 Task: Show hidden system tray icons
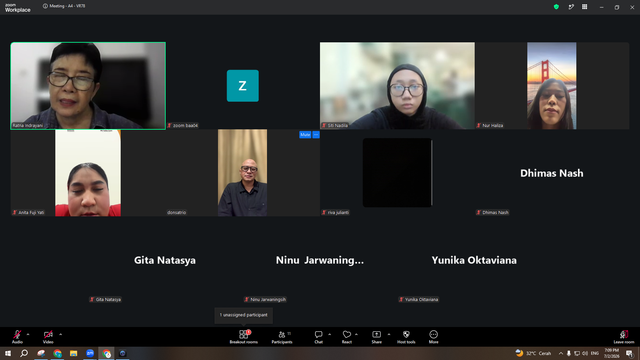(561, 353)
